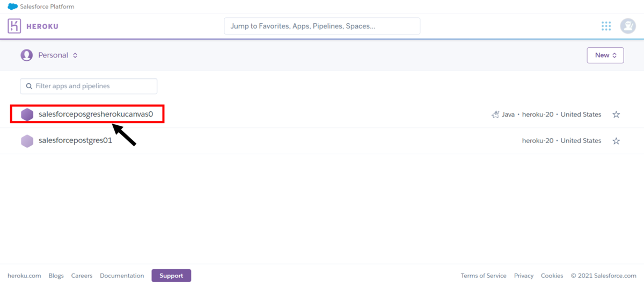Click the hexagon icon for salesforcepostgres01
Viewport: 644px width, 287px height.
pos(27,141)
